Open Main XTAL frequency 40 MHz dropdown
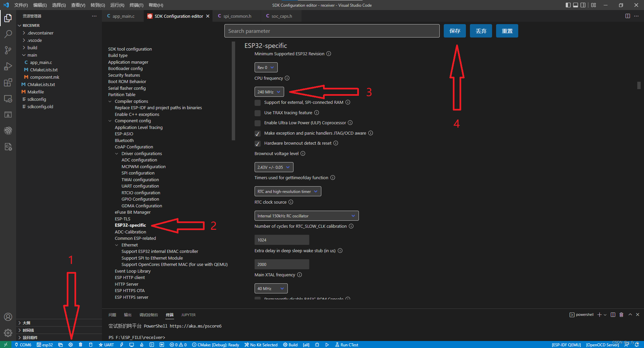 tap(271, 288)
